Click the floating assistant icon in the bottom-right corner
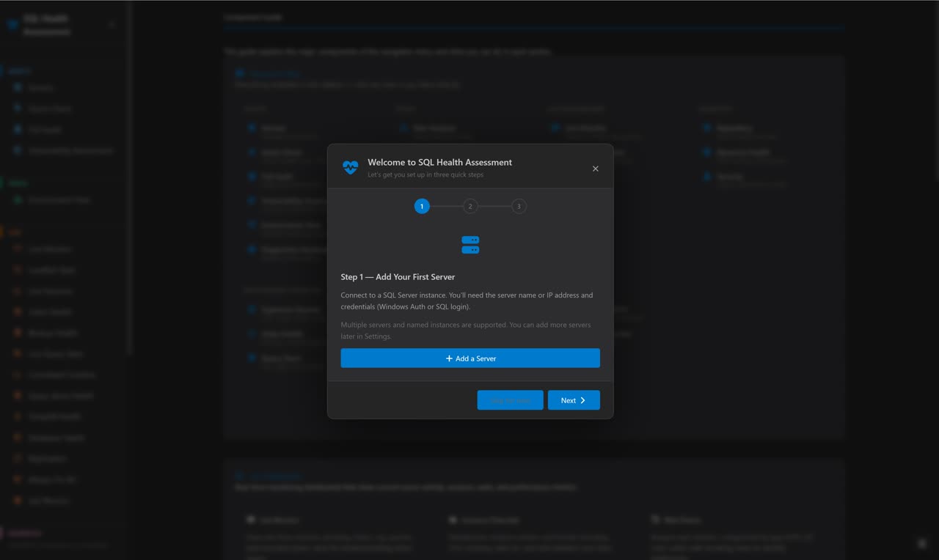The image size is (939, 560). pos(922,543)
